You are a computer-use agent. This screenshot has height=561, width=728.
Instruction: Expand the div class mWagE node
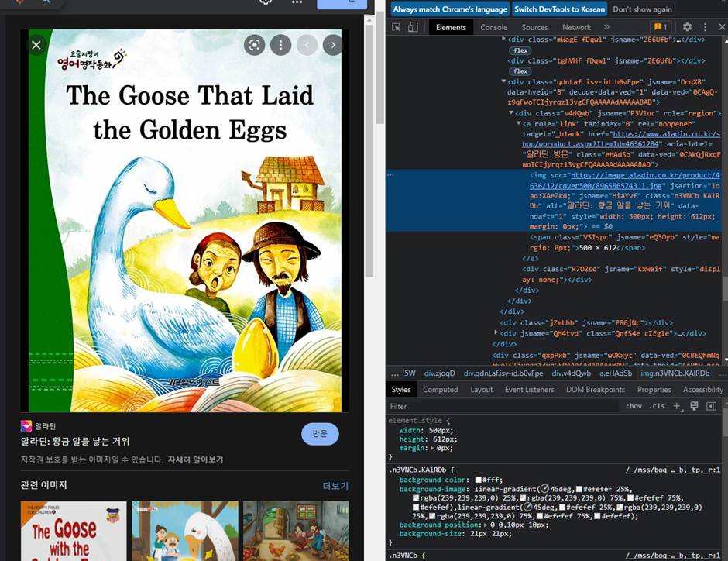[x=503, y=40]
